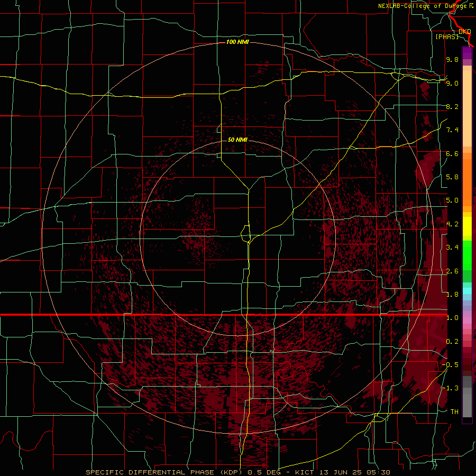Click the 9.8 legend value
Screen dimensions: 476x476
click(452, 59)
